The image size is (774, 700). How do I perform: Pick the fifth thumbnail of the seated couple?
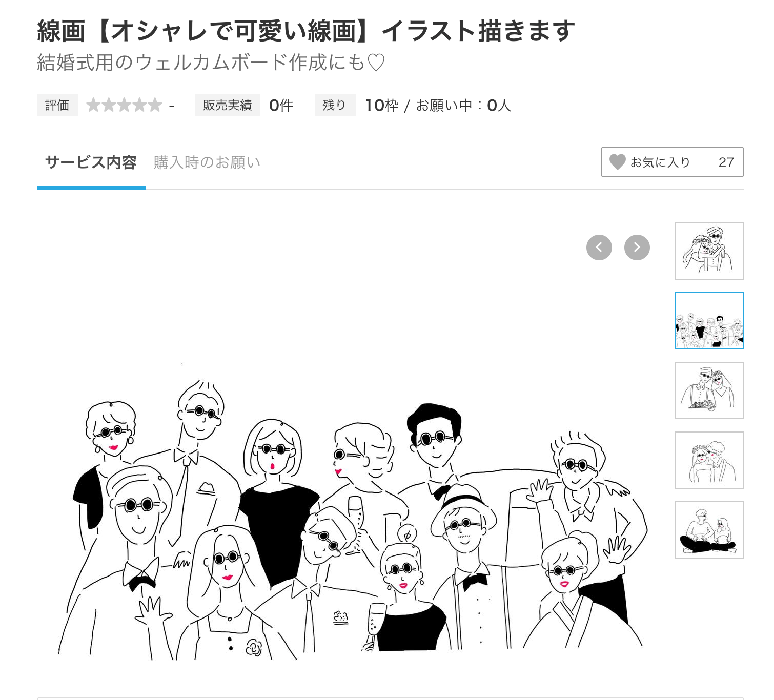click(x=709, y=530)
